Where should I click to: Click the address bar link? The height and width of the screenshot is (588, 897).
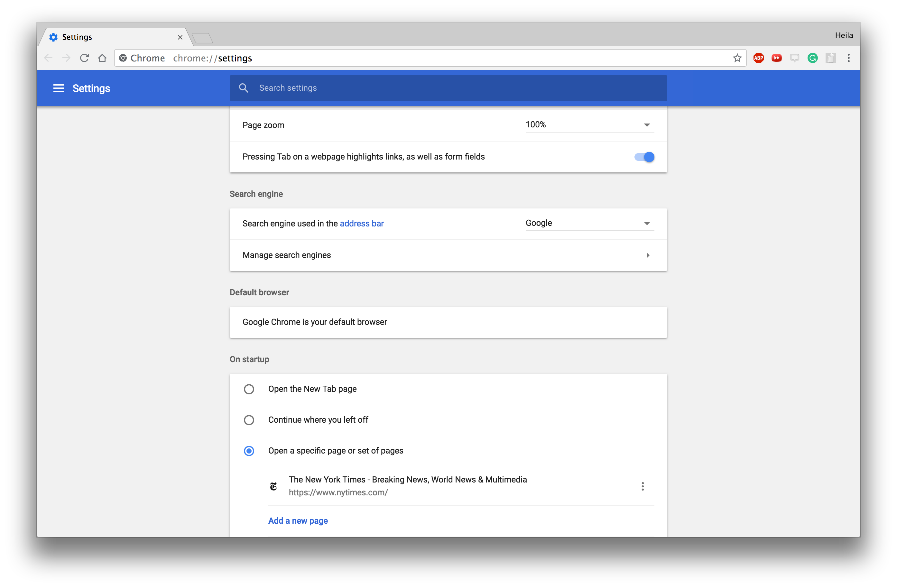[x=361, y=224]
